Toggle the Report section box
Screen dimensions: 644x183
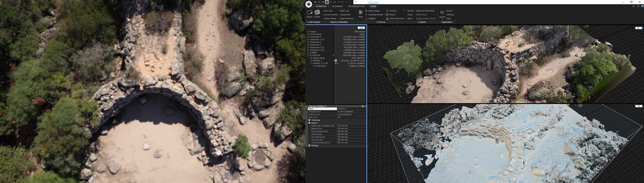309,123
